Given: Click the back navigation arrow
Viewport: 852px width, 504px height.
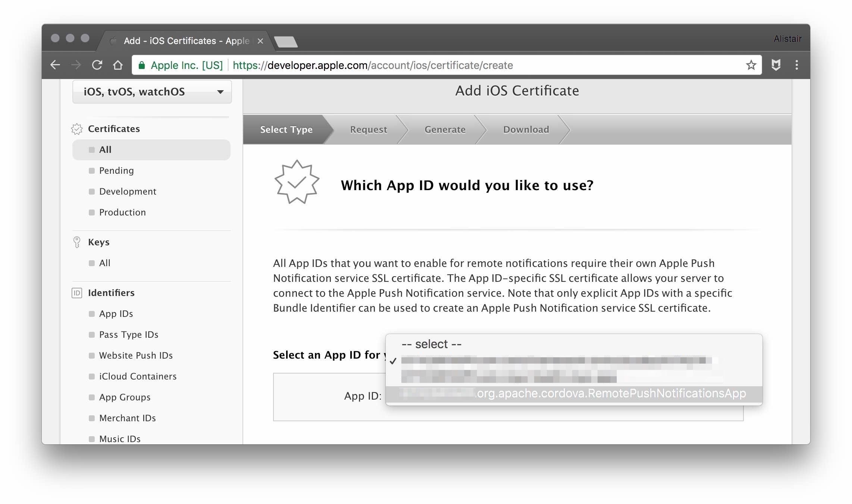Looking at the screenshot, I should tap(55, 65).
